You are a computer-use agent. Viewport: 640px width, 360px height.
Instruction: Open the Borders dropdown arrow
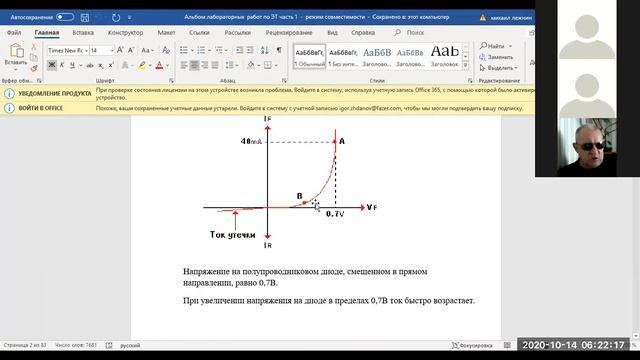point(276,65)
